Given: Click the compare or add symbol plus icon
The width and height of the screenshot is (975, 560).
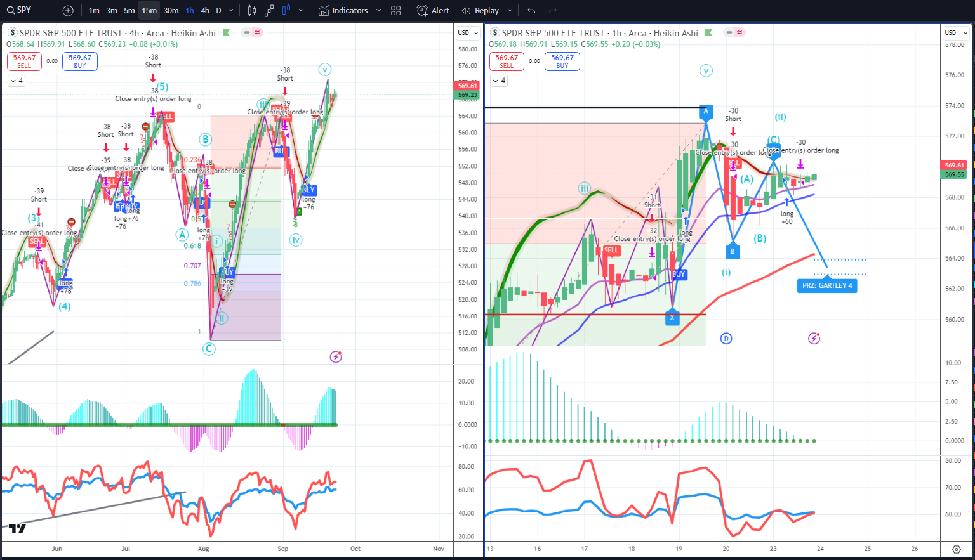Looking at the screenshot, I should [x=69, y=11].
